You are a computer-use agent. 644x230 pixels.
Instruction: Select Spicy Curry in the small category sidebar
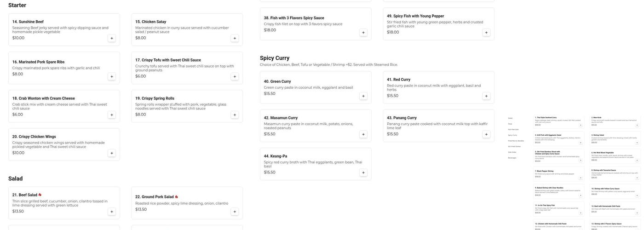point(512,135)
